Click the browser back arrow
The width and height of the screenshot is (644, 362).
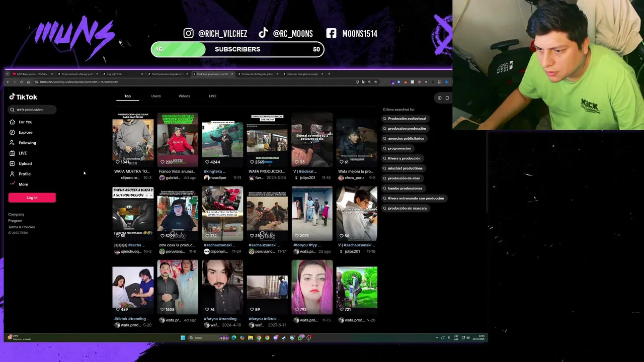pos(8,81)
